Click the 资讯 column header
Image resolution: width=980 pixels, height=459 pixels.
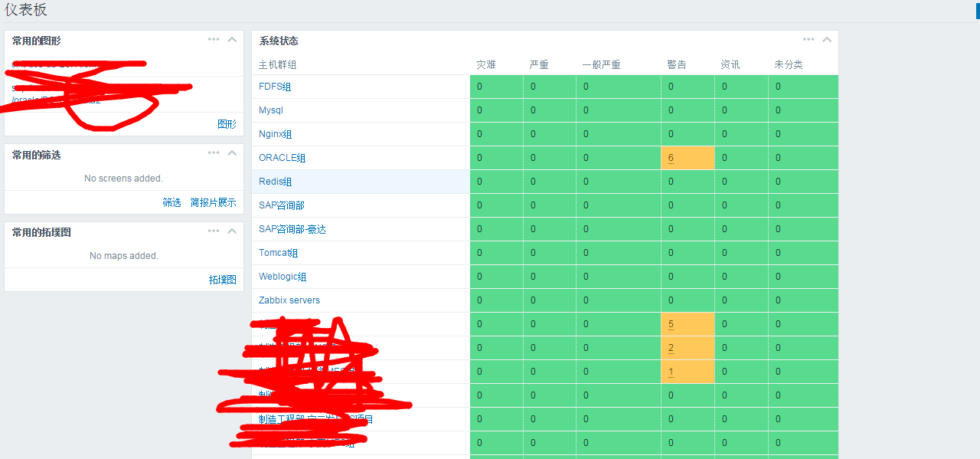730,64
